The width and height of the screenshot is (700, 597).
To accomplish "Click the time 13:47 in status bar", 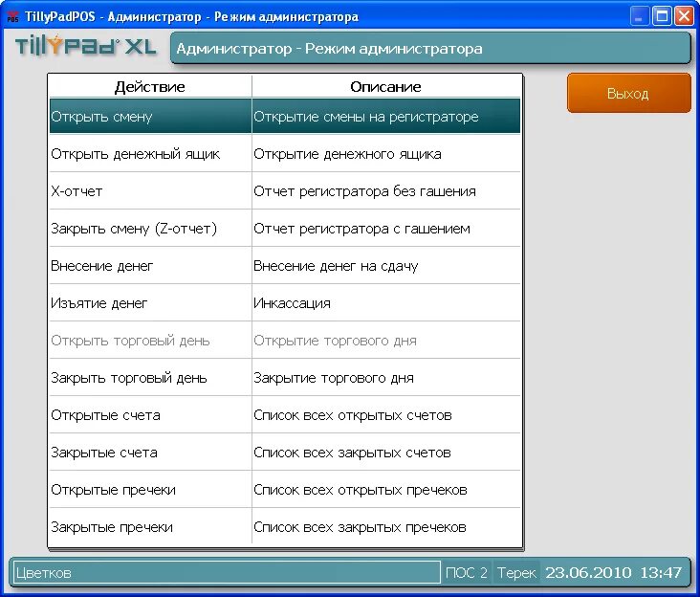I will tap(661, 572).
